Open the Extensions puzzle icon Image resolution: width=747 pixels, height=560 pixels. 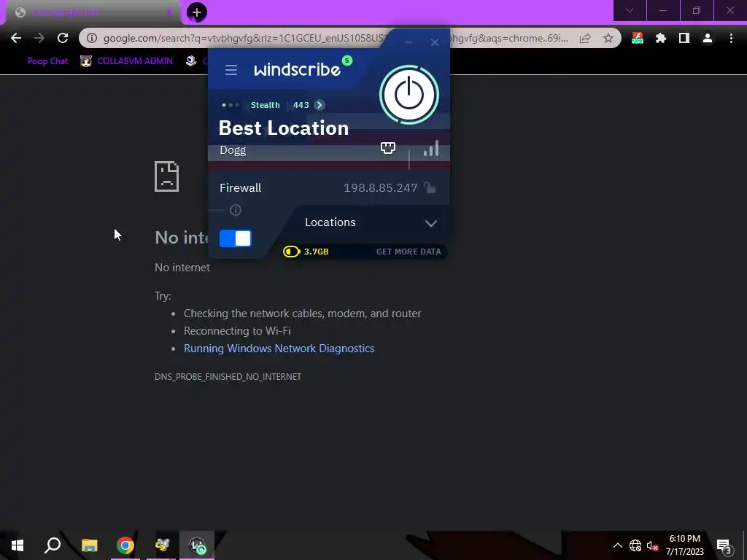pos(661,38)
